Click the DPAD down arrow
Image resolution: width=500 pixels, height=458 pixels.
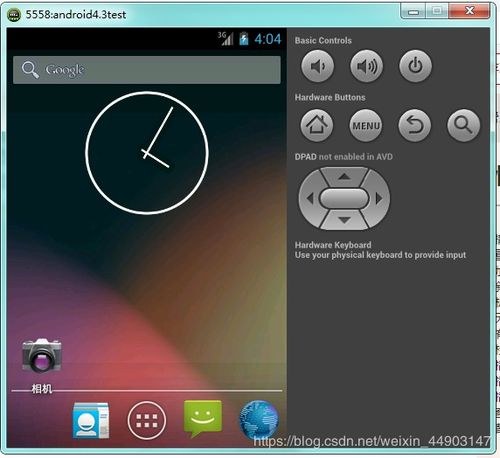click(344, 220)
